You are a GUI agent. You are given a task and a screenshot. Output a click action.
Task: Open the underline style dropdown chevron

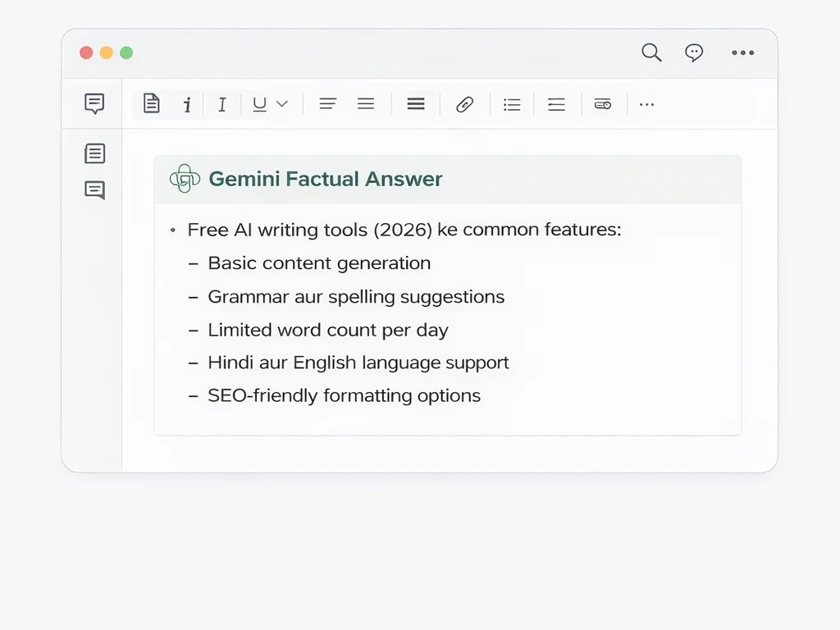[282, 104]
